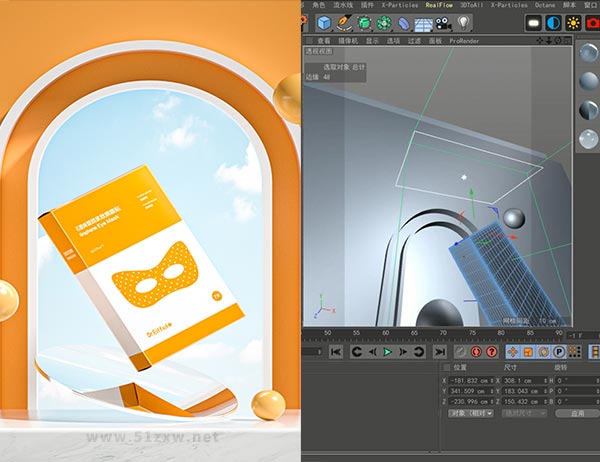The image size is (600, 462).
Task: Click the viewport rotate-camera icon
Action: click(558, 40)
